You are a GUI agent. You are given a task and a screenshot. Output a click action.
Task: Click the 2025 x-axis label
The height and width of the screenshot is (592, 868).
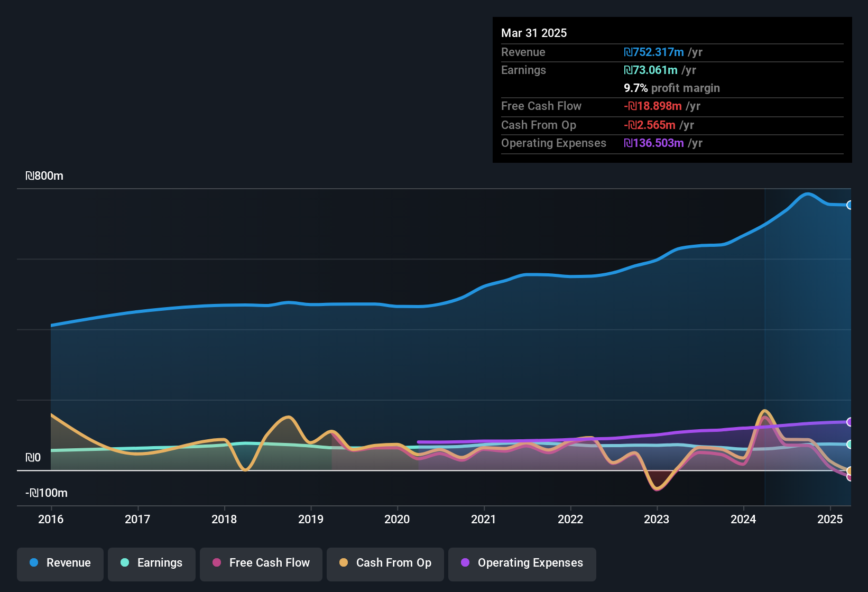click(830, 519)
